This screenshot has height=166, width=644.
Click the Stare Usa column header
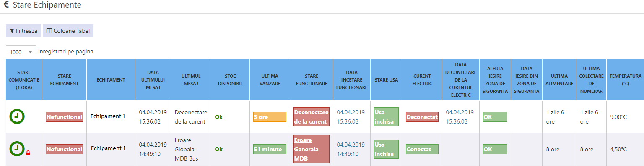pyautogui.click(x=386, y=80)
